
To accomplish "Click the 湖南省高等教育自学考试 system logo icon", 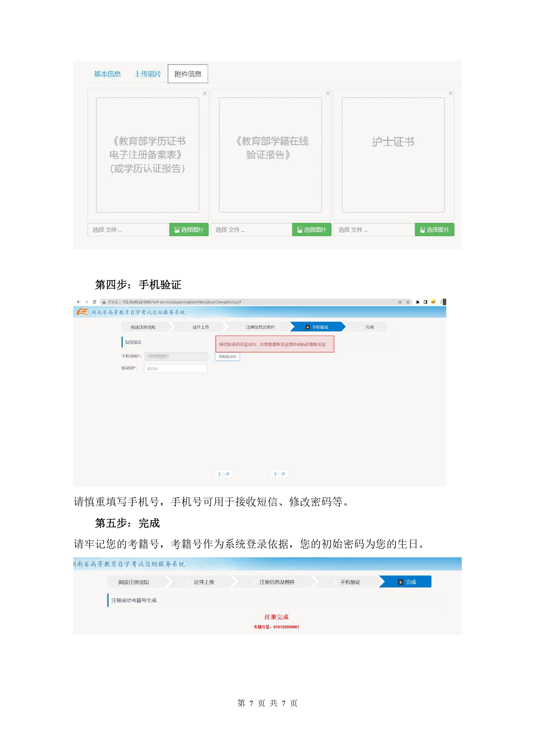I will pyautogui.click(x=82, y=312).
